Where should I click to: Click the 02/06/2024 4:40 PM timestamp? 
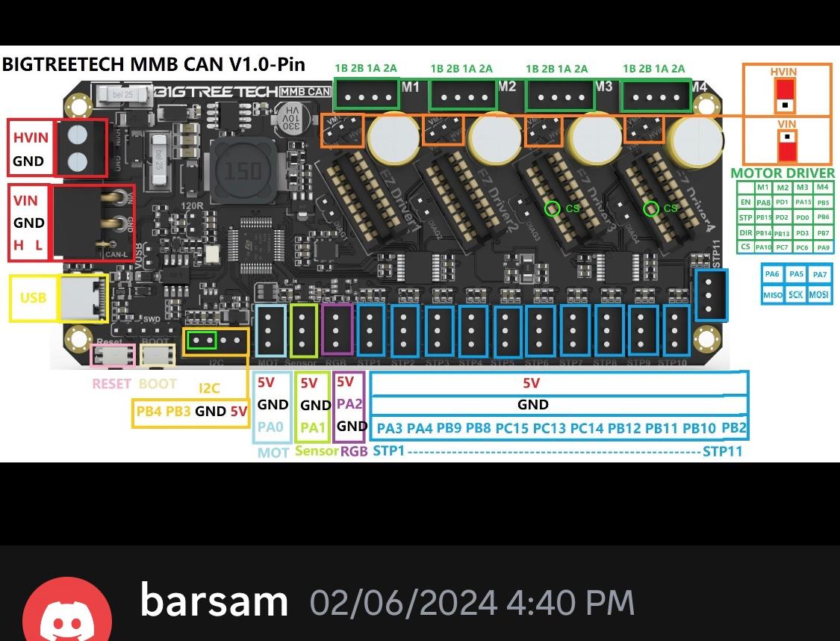coord(472,602)
